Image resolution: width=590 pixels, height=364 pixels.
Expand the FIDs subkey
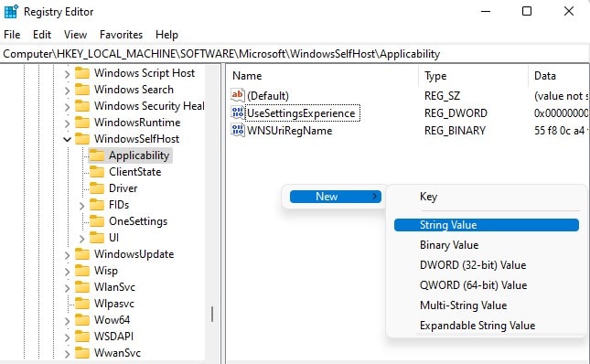coord(81,205)
